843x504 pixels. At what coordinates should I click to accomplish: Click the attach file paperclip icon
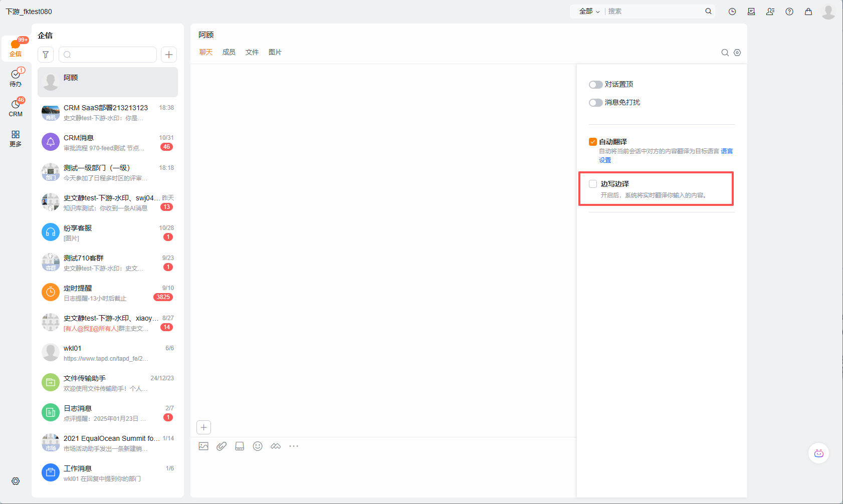(x=222, y=446)
